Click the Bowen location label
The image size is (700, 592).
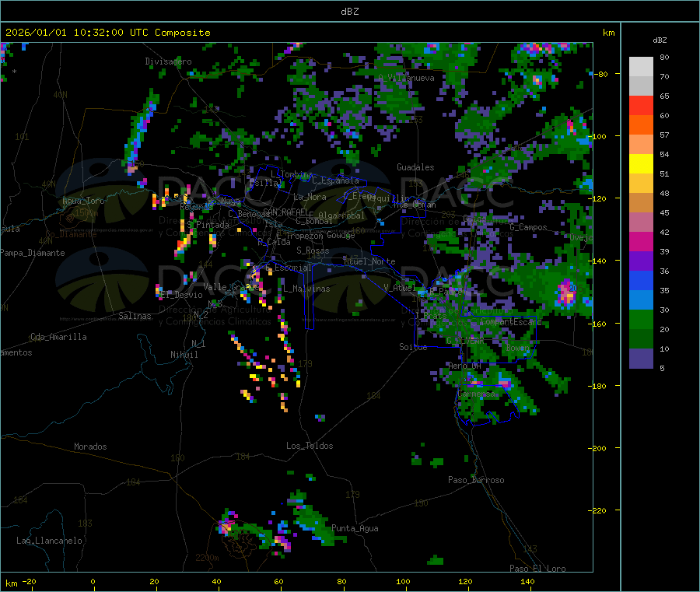click(517, 347)
